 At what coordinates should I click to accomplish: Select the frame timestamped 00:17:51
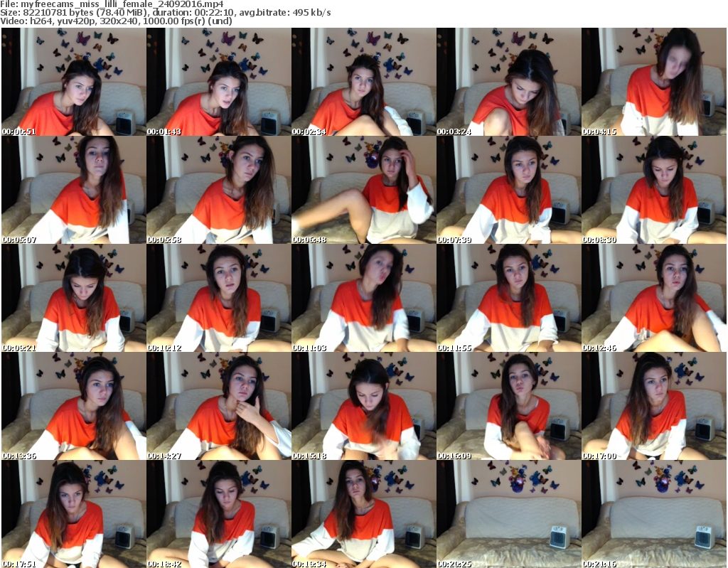pos(73,515)
